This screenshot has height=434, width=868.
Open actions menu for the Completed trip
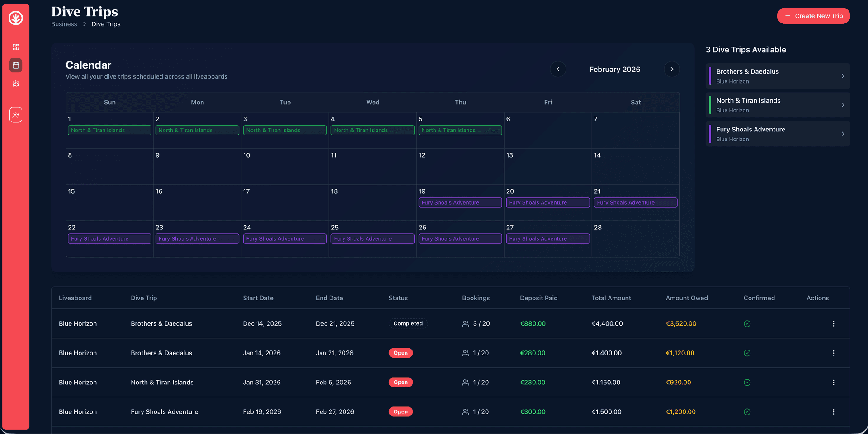(x=834, y=323)
